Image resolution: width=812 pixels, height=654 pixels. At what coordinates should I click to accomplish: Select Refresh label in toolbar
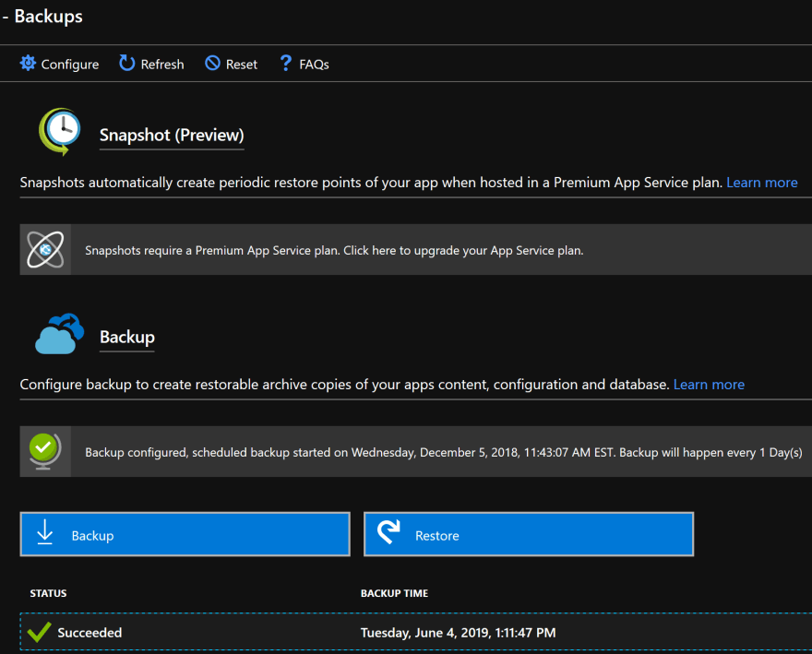[x=162, y=65]
